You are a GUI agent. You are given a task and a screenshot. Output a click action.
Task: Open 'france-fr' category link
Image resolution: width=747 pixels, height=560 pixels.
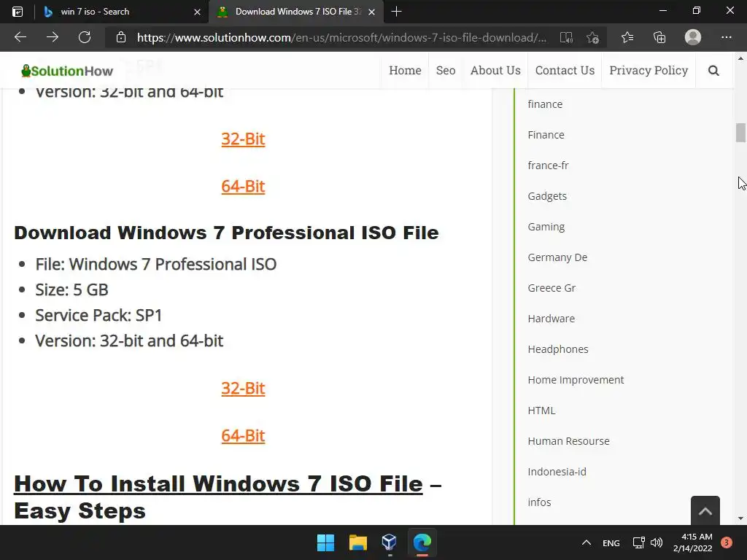click(549, 166)
